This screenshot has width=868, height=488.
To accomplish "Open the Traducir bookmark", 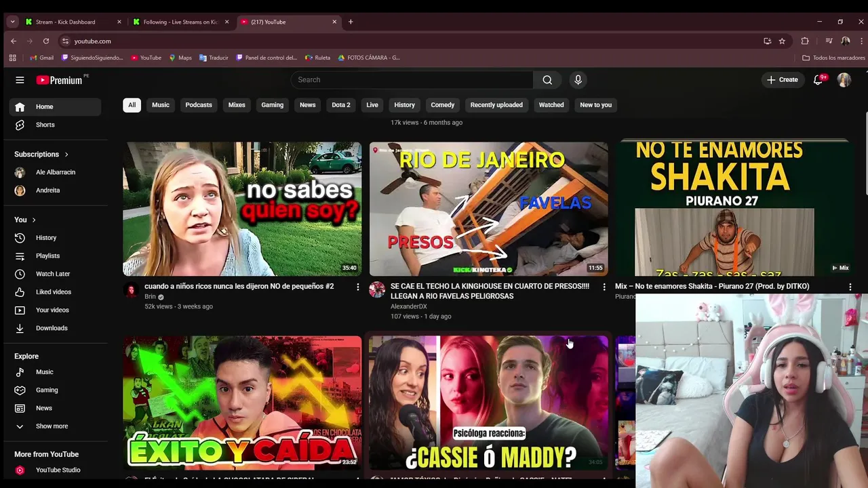I will click(214, 58).
